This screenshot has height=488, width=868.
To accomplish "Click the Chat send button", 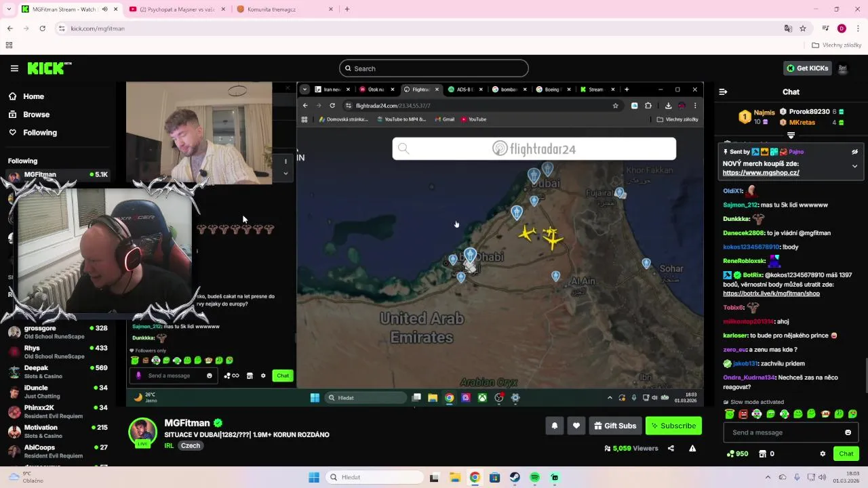I will pyautogui.click(x=846, y=453).
